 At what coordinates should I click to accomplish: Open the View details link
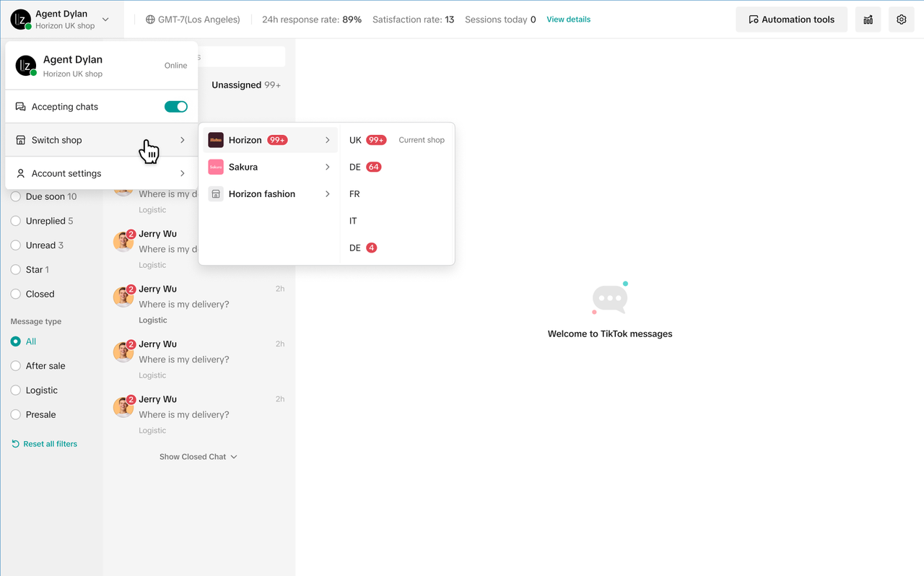pos(568,19)
